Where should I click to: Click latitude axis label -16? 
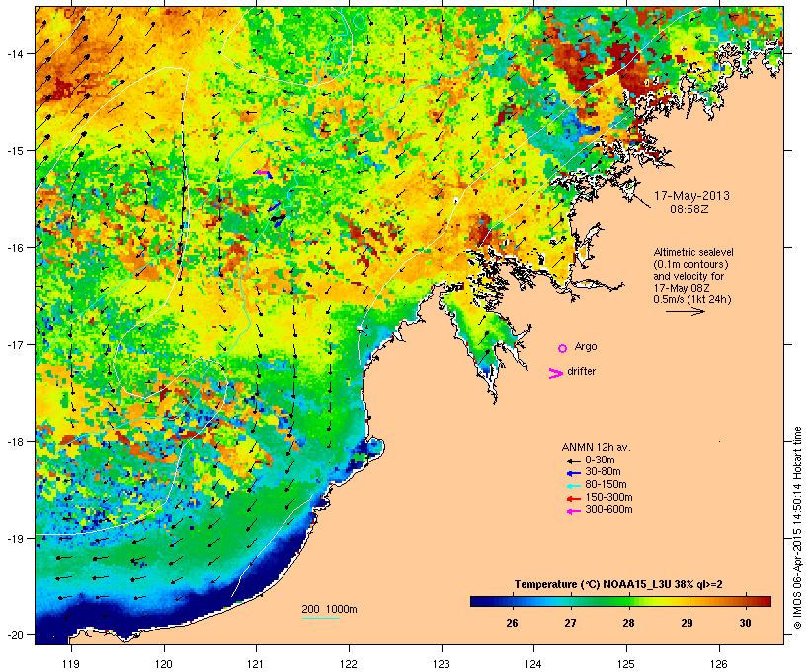(x=14, y=248)
